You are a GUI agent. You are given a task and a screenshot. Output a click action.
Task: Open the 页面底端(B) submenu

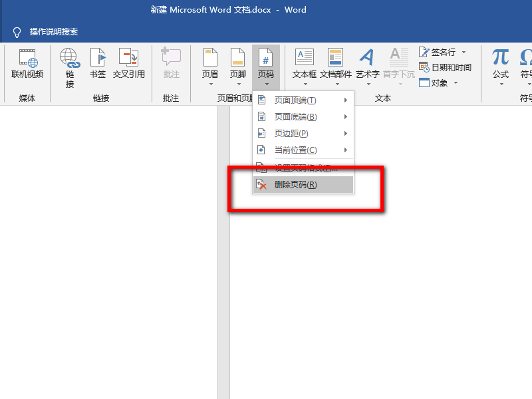[303, 117]
